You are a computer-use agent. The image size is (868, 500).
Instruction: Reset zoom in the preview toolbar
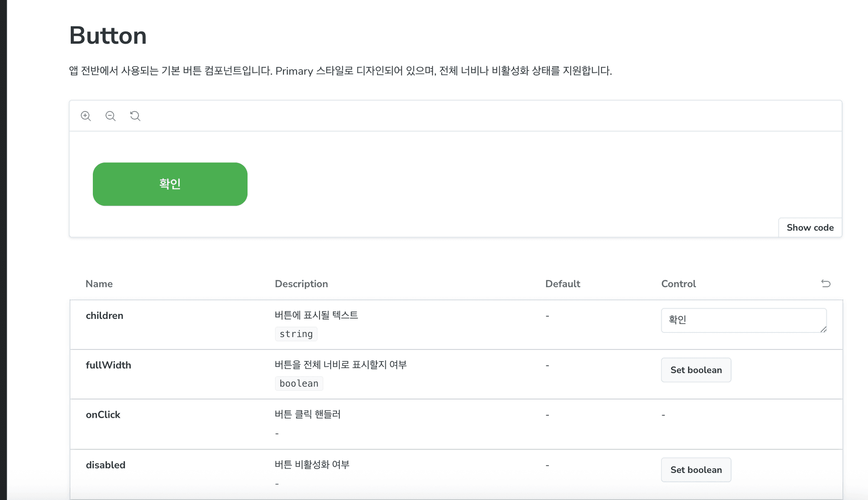pos(135,116)
